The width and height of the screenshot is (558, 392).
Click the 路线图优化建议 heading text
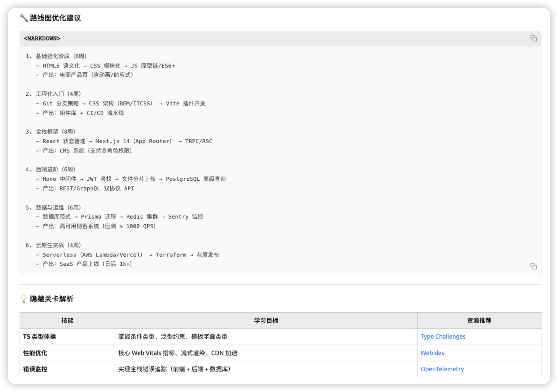[x=55, y=18]
